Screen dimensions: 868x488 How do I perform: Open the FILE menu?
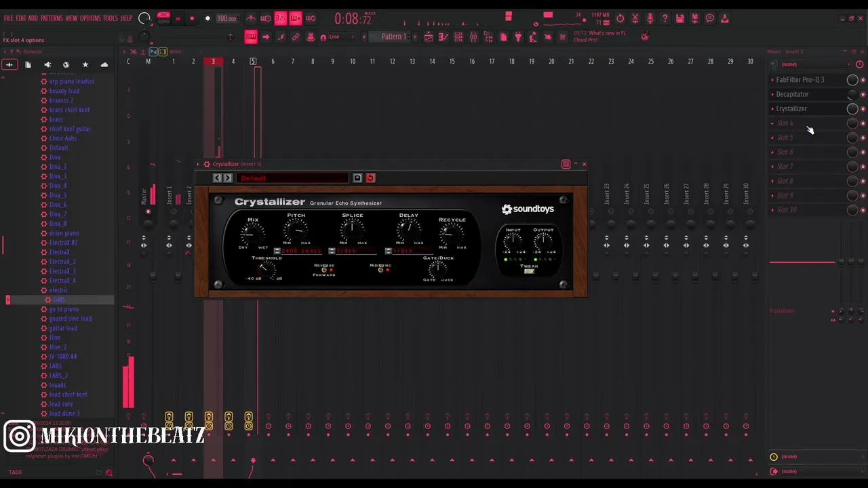9,18
